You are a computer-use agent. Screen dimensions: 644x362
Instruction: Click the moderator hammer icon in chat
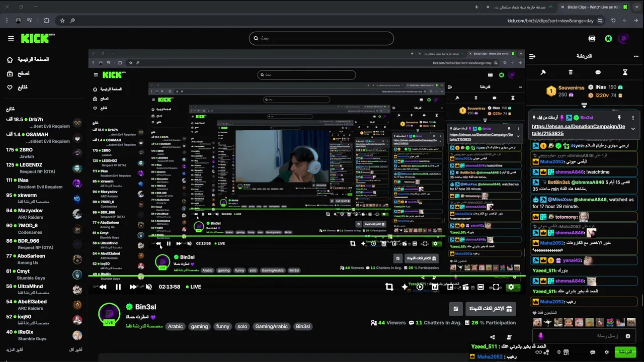tap(543, 72)
